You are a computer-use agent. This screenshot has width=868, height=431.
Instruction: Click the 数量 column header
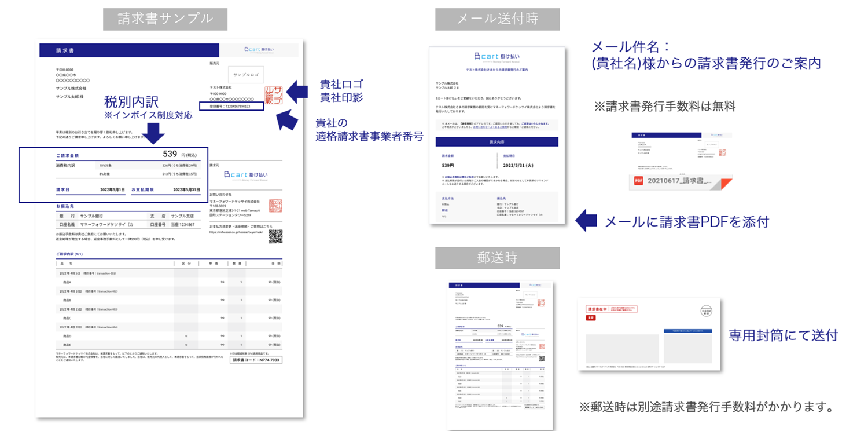point(236,263)
